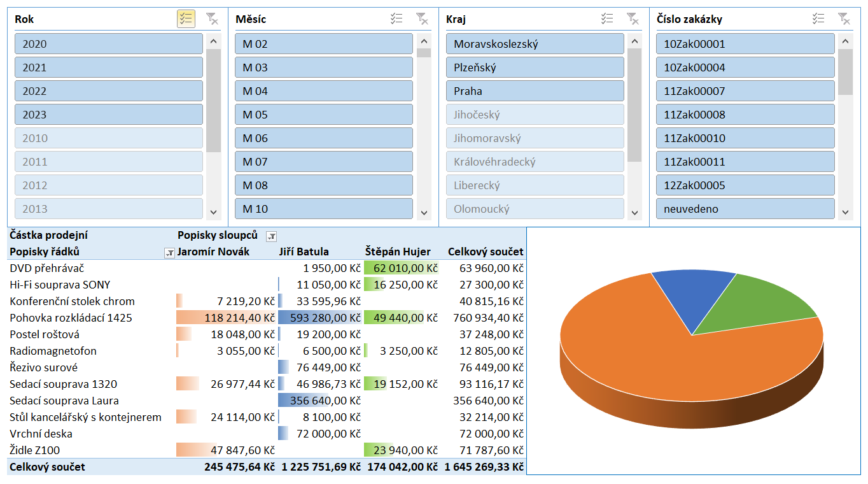
Task: Click Měsíc slicer scroll-down arrow
Action: click(424, 212)
